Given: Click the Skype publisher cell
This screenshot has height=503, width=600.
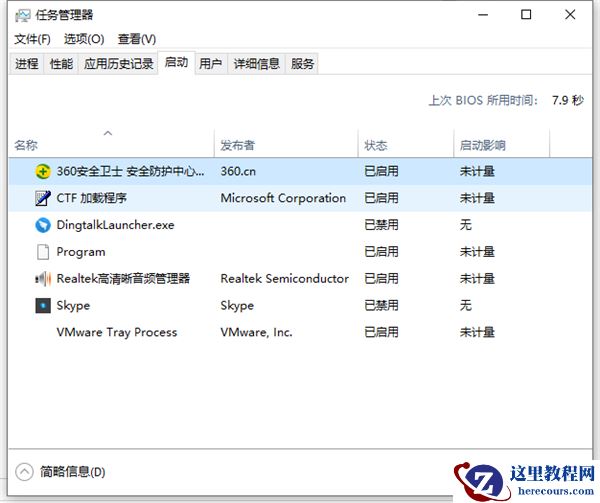Looking at the screenshot, I should point(237,306).
